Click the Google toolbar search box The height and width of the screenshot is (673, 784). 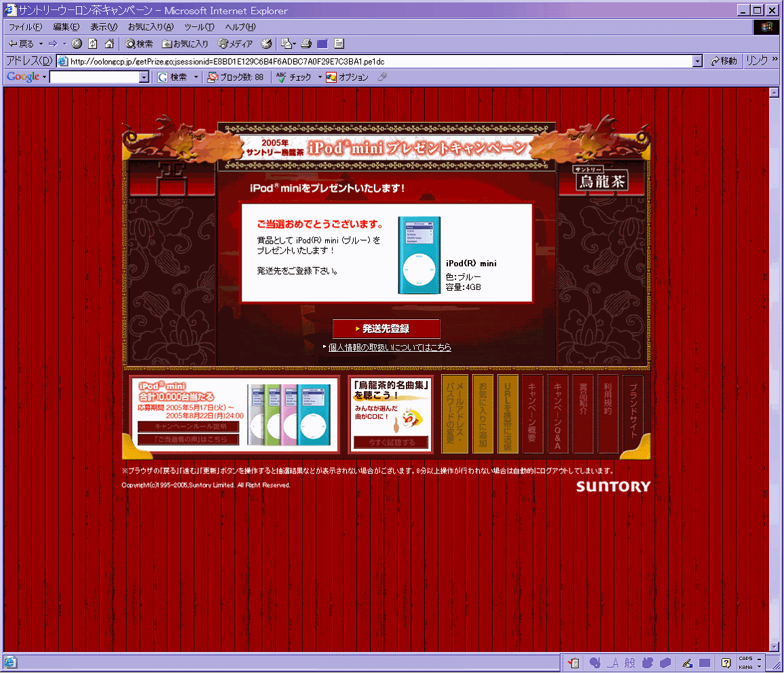click(94, 77)
